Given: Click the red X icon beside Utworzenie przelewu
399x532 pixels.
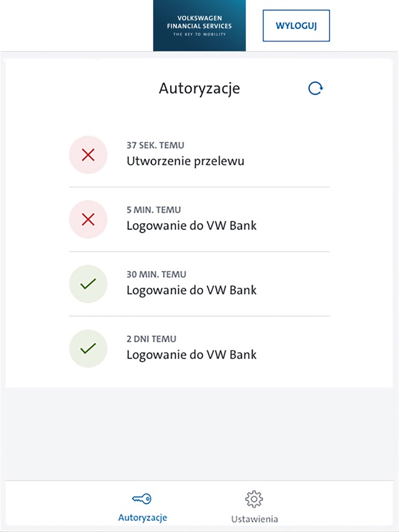Looking at the screenshot, I should pos(88,155).
